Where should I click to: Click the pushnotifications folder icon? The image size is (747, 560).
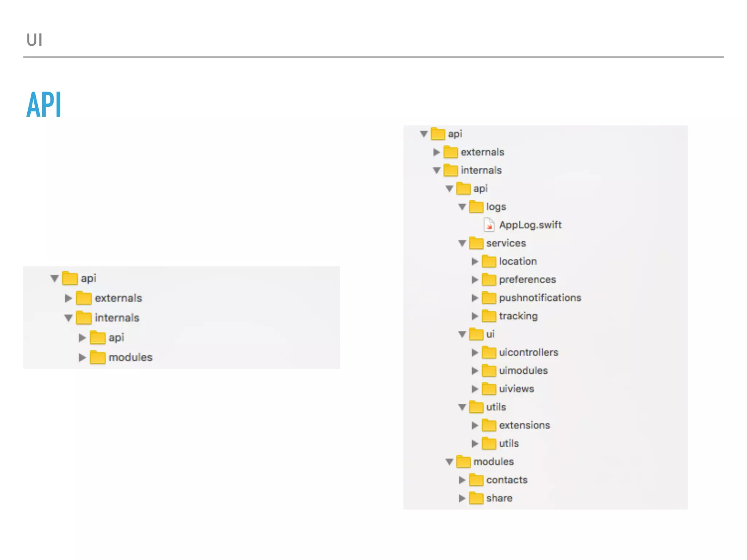(489, 297)
